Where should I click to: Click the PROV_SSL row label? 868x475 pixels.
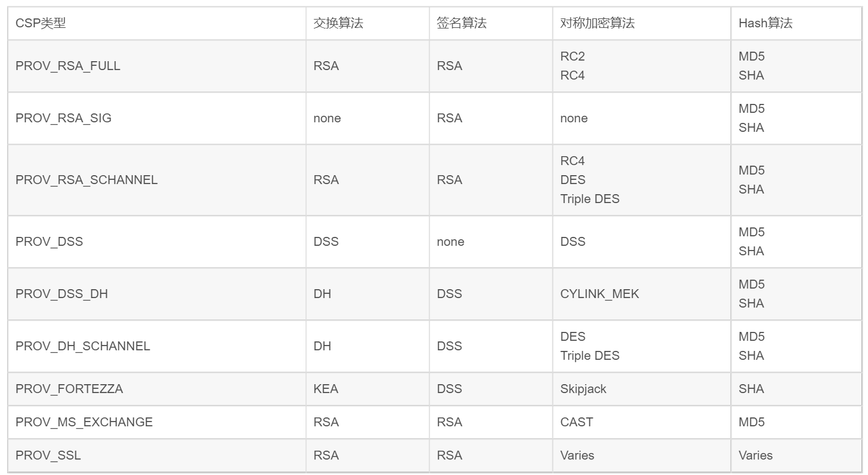pos(48,455)
